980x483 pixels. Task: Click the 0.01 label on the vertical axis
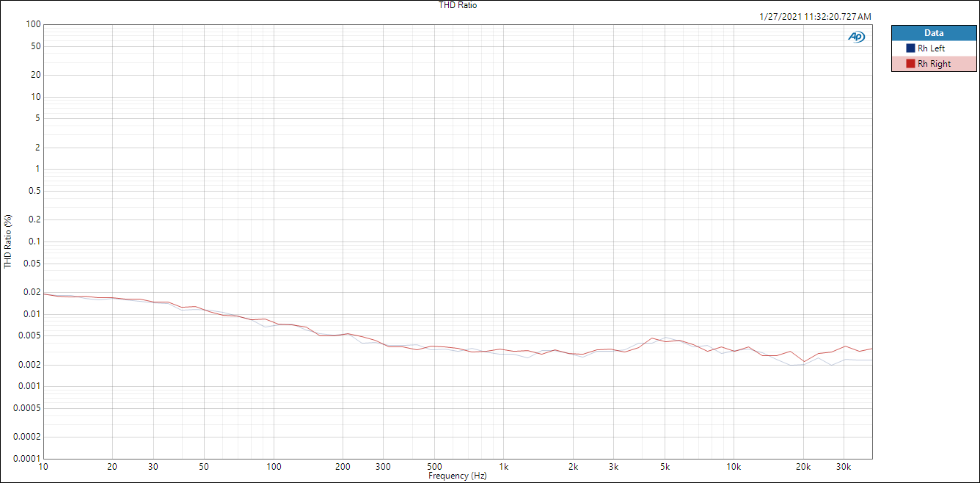pyautogui.click(x=32, y=314)
